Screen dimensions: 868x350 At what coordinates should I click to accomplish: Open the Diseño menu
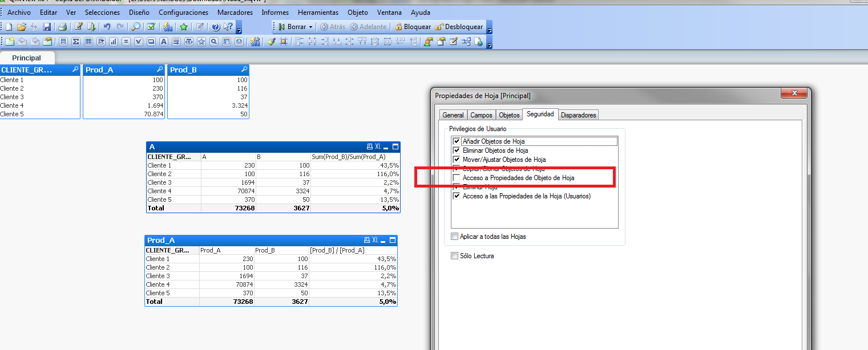(x=139, y=12)
